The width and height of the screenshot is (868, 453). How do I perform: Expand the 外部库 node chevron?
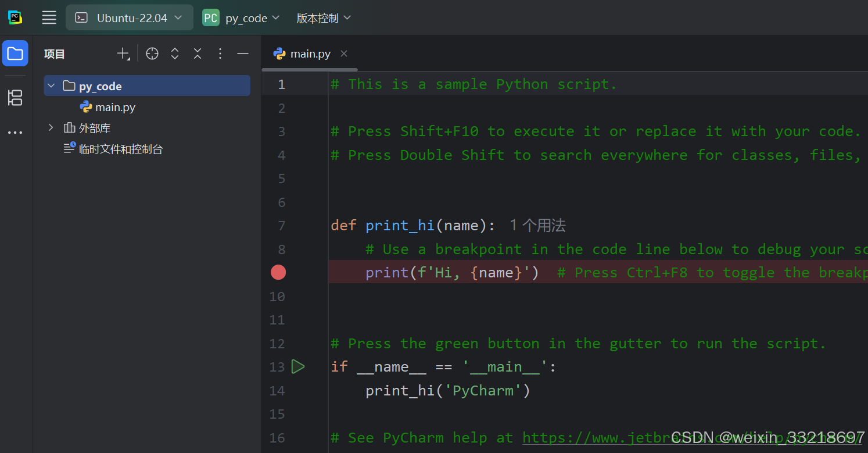coord(51,127)
